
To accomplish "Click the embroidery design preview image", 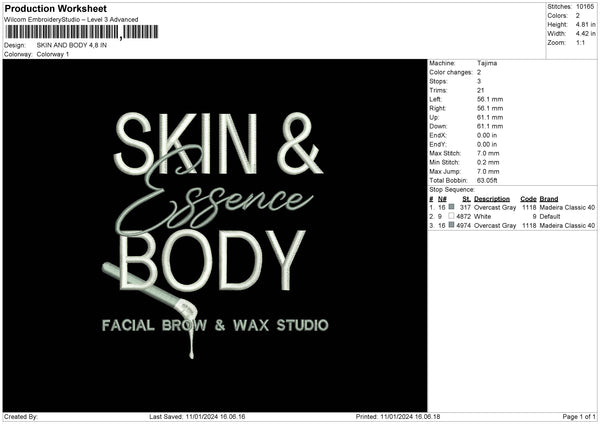I will pos(215,236).
